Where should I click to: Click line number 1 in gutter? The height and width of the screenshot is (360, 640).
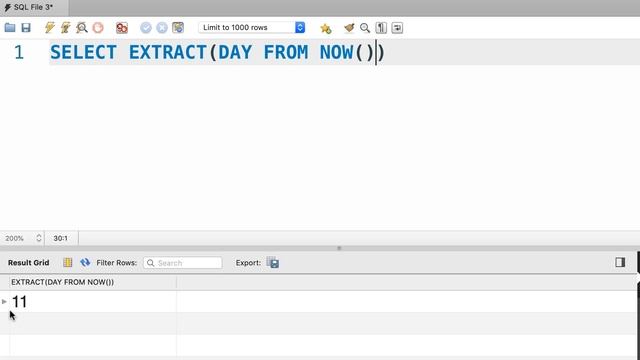[19, 52]
